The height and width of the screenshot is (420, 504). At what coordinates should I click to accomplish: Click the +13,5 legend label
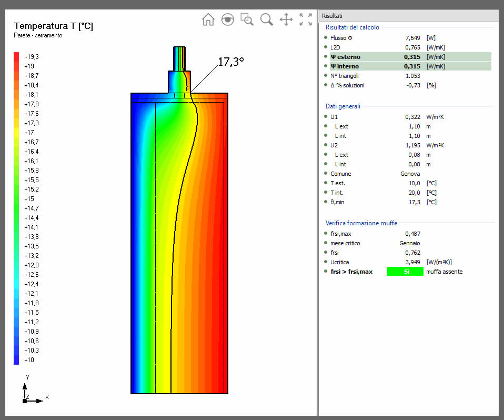[x=32, y=246]
